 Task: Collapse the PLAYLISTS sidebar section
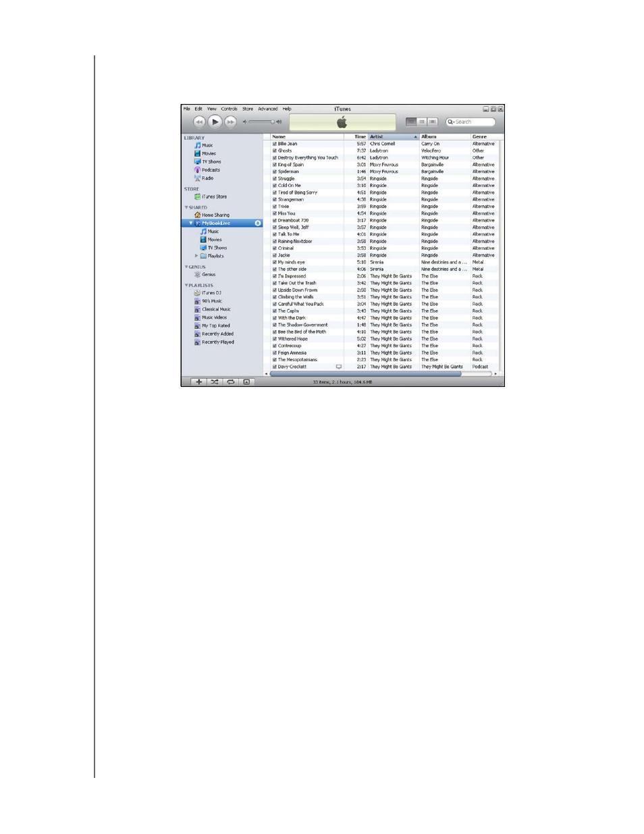coord(186,285)
